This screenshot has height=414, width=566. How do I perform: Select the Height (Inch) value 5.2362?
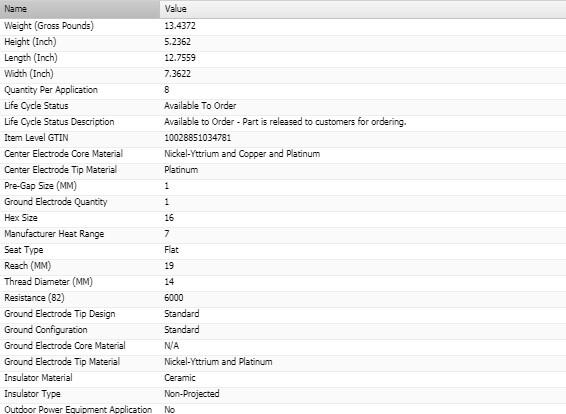177,42
